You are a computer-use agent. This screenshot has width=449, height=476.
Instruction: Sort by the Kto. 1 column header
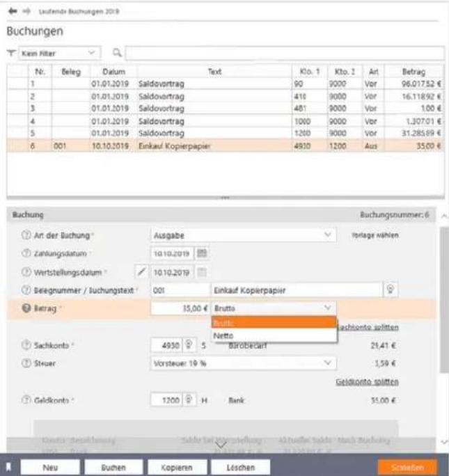click(x=310, y=72)
